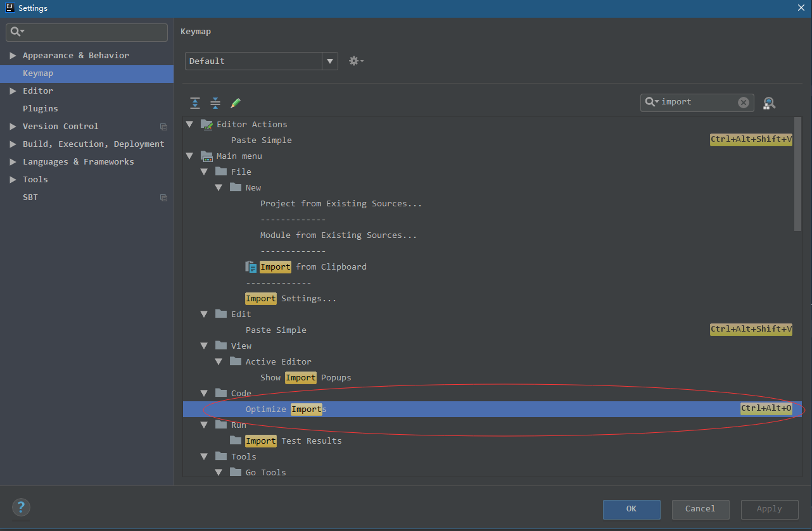
Task: Expand the Editor settings section
Action: (x=13, y=91)
